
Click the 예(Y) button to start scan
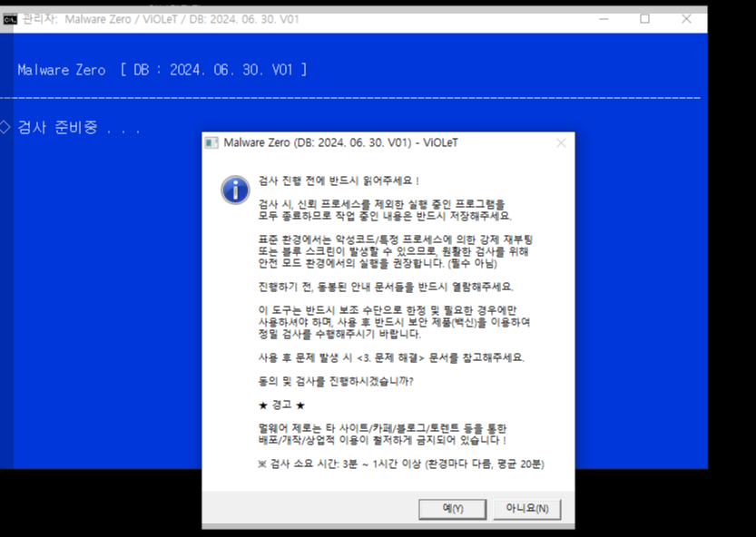452,509
